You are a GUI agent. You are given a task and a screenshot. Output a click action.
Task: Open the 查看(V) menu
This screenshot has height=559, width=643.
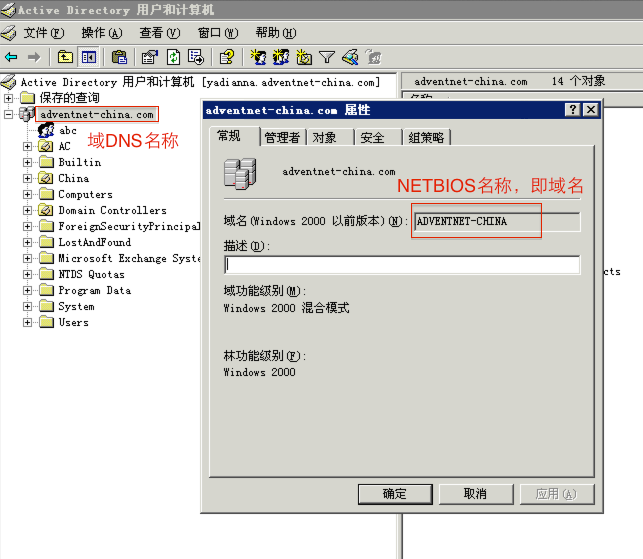(160, 33)
